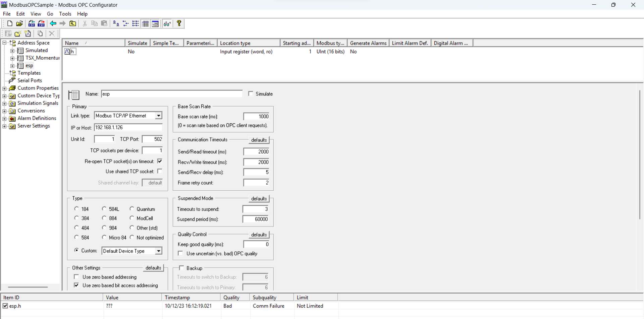
Task: Click the yellow question mark Help icon
Action: pos(179,23)
